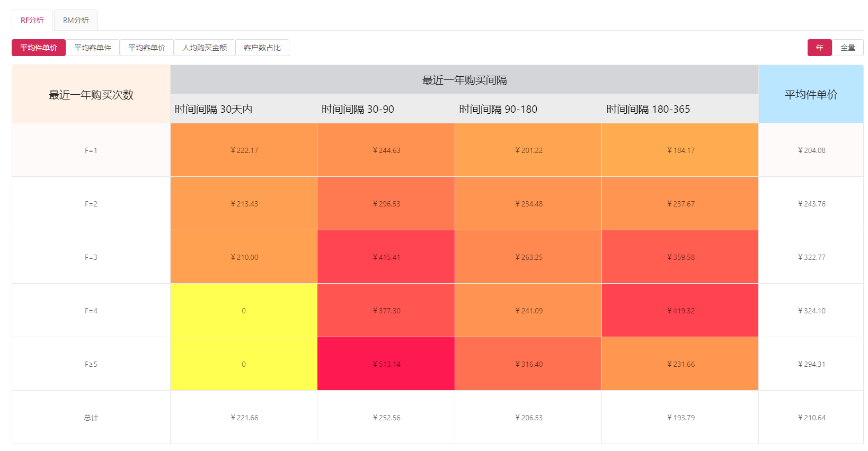Click the ¥513.14 cell
868x451 pixels.
(x=386, y=364)
